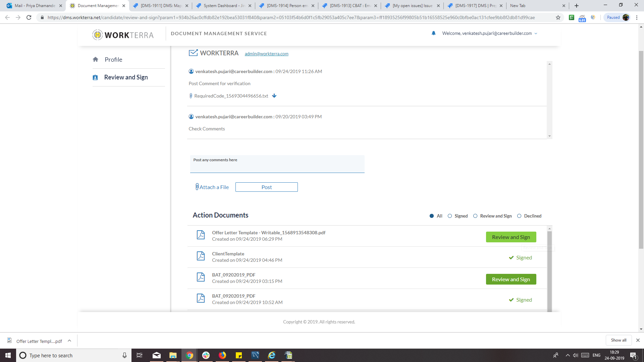Switch to System Dashboard Jira tab
Image resolution: width=644 pixels, height=362 pixels.
point(224,6)
